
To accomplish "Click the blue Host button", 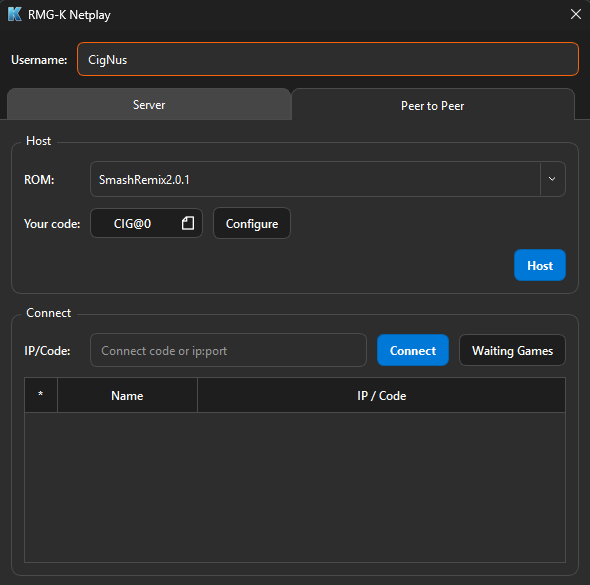I will 540,265.
